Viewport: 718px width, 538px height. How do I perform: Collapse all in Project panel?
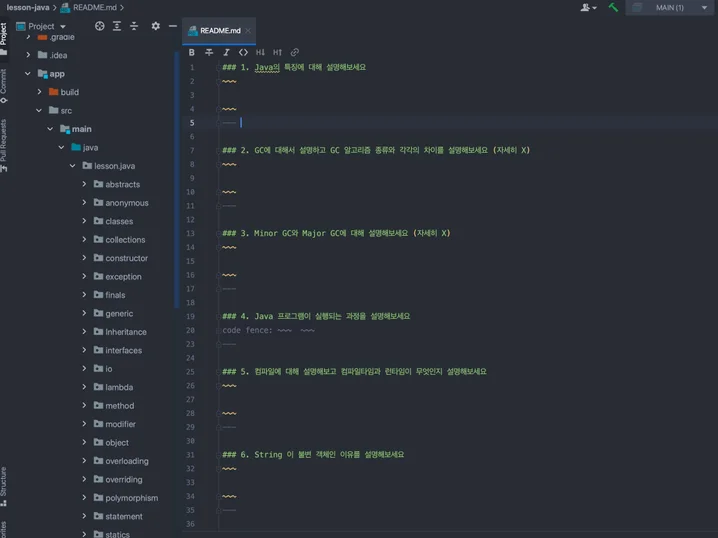click(x=134, y=26)
